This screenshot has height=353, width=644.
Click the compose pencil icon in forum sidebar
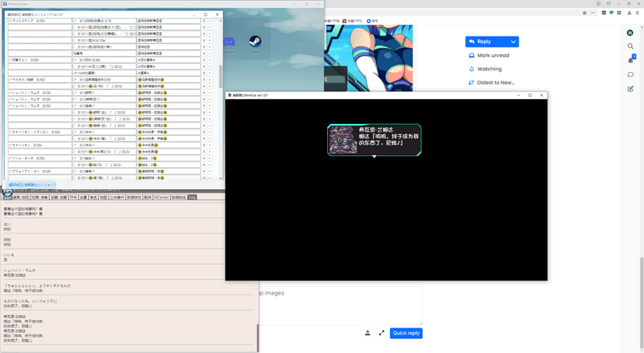tap(630, 88)
